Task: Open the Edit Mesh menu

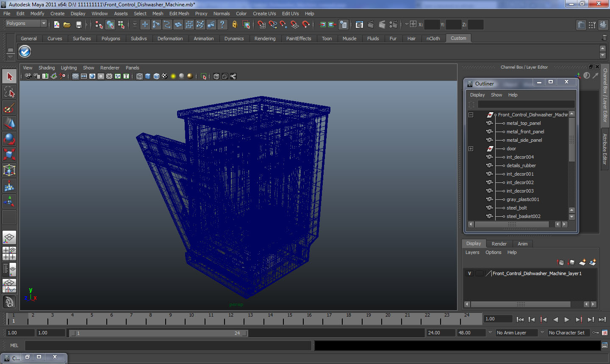Action: click(179, 14)
